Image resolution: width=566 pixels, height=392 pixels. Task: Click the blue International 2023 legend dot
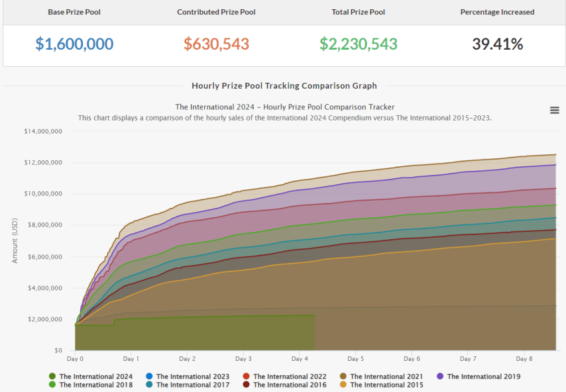coord(149,377)
